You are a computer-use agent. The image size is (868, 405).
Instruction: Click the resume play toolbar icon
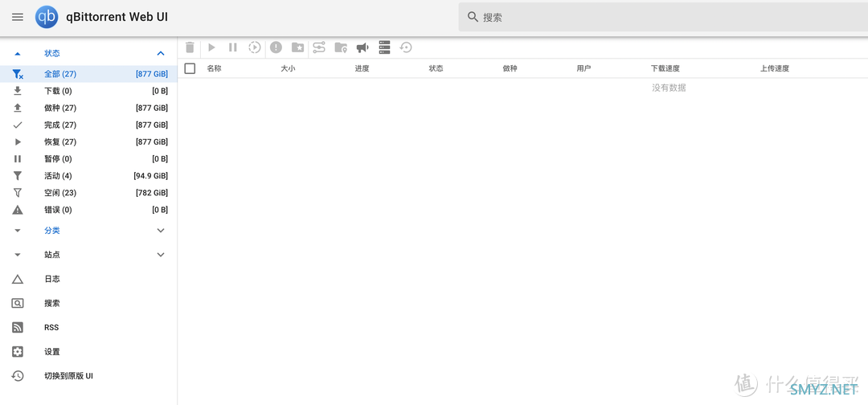click(211, 47)
